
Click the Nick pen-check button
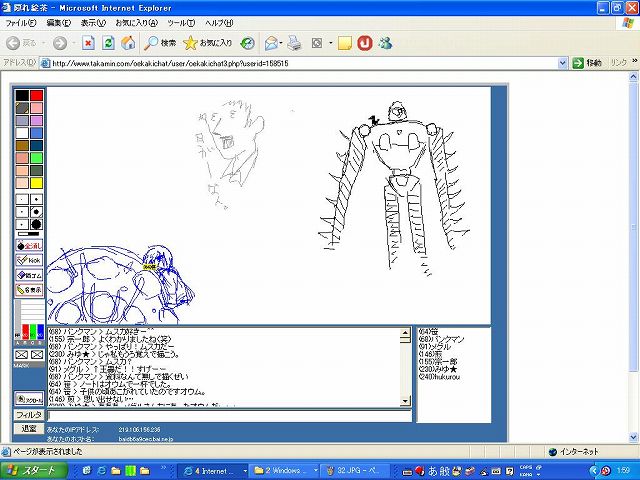pos(29,260)
